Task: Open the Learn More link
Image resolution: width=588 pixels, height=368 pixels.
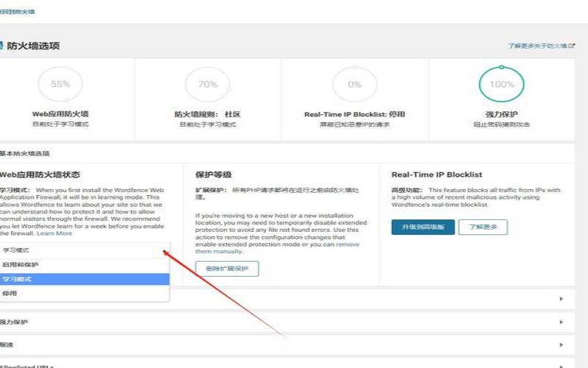Action: (54, 233)
